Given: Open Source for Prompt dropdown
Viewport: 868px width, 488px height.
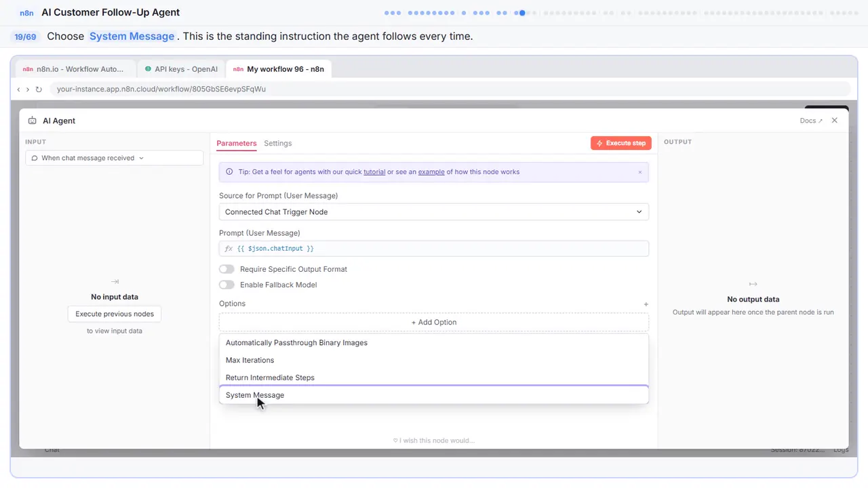Looking at the screenshot, I should click(433, 212).
